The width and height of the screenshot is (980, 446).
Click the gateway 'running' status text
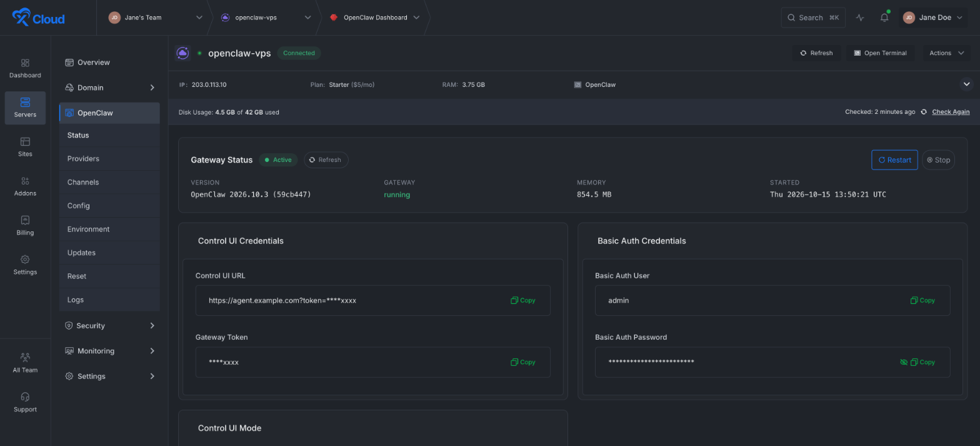[397, 195]
